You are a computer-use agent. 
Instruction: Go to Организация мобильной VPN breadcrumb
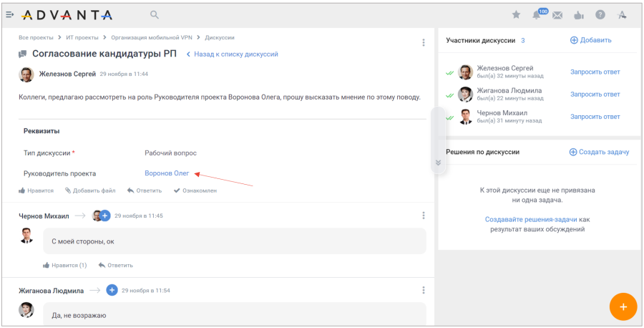pyautogui.click(x=152, y=37)
